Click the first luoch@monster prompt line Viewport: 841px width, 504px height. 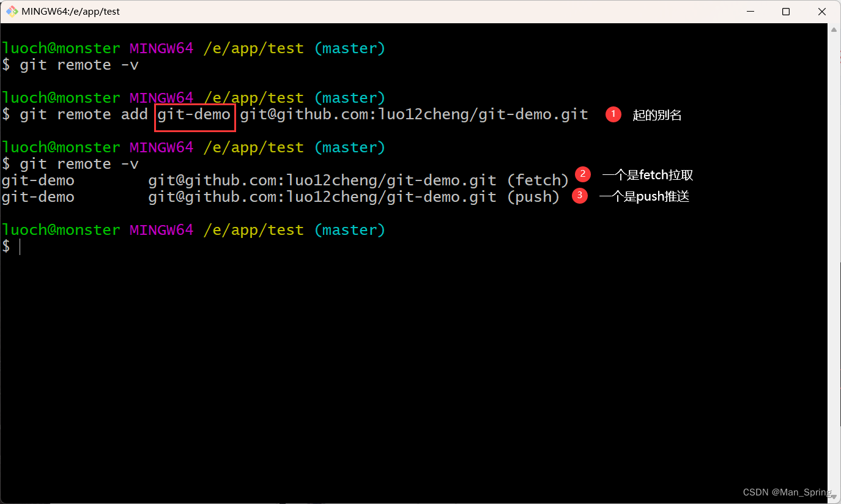tap(193, 48)
